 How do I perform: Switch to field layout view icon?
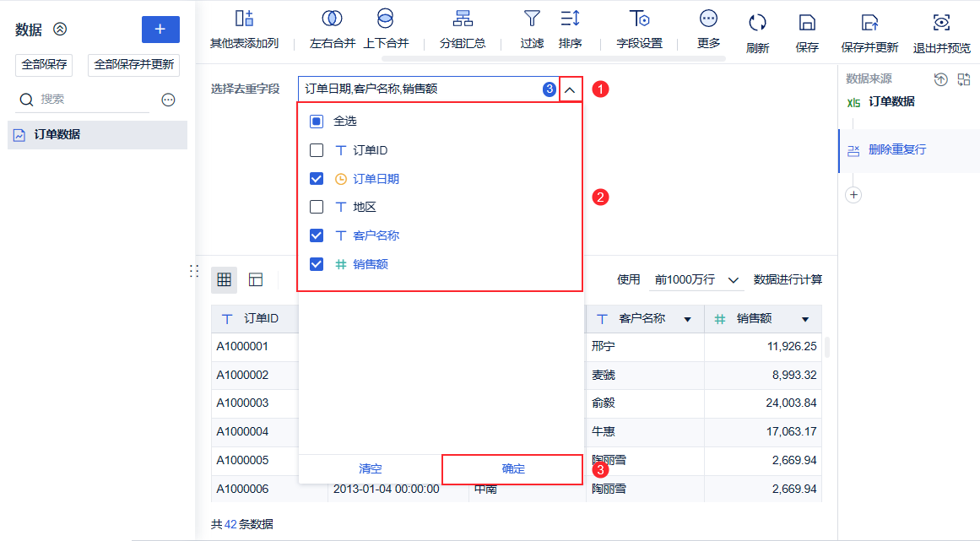pos(256,279)
